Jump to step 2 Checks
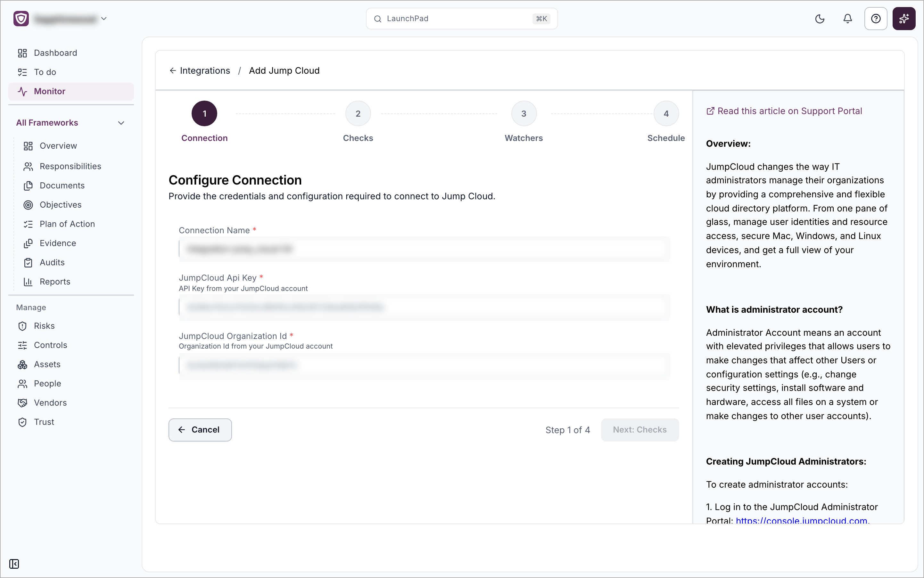 coord(358,113)
